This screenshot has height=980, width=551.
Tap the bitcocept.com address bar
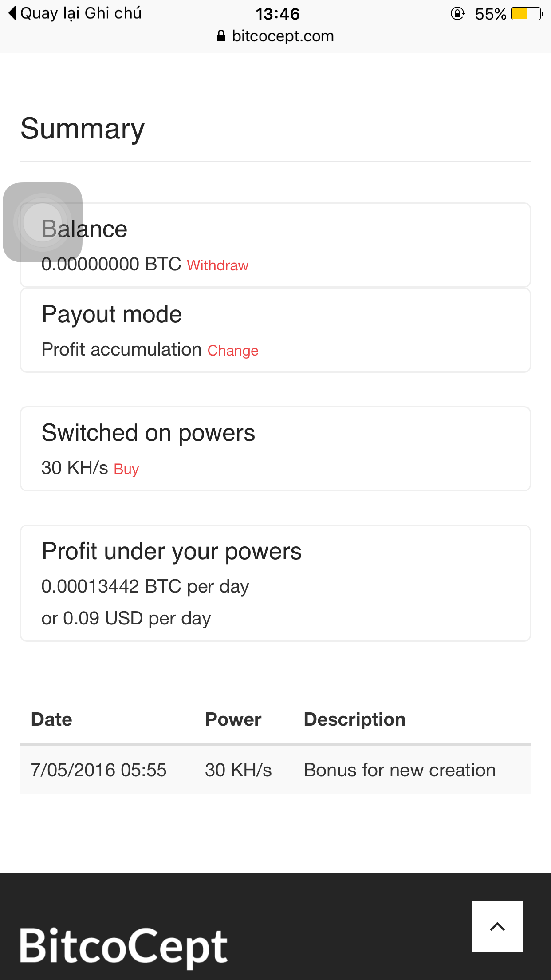click(283, 36)
